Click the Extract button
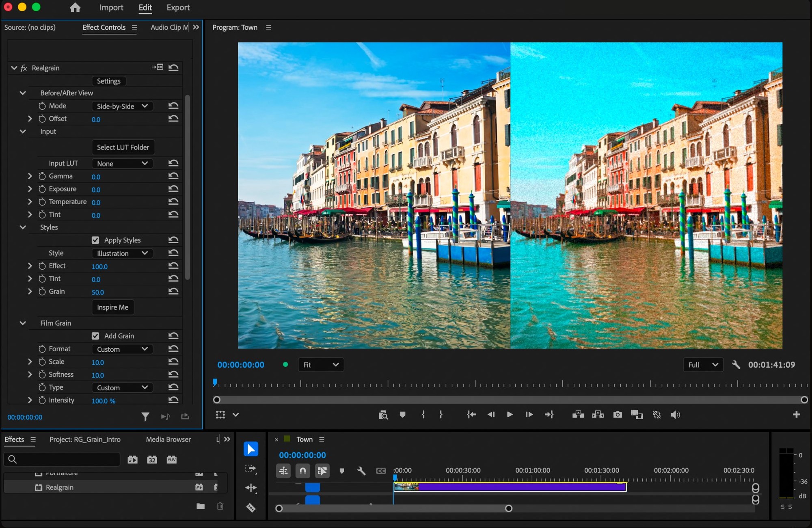 point(598,415)
